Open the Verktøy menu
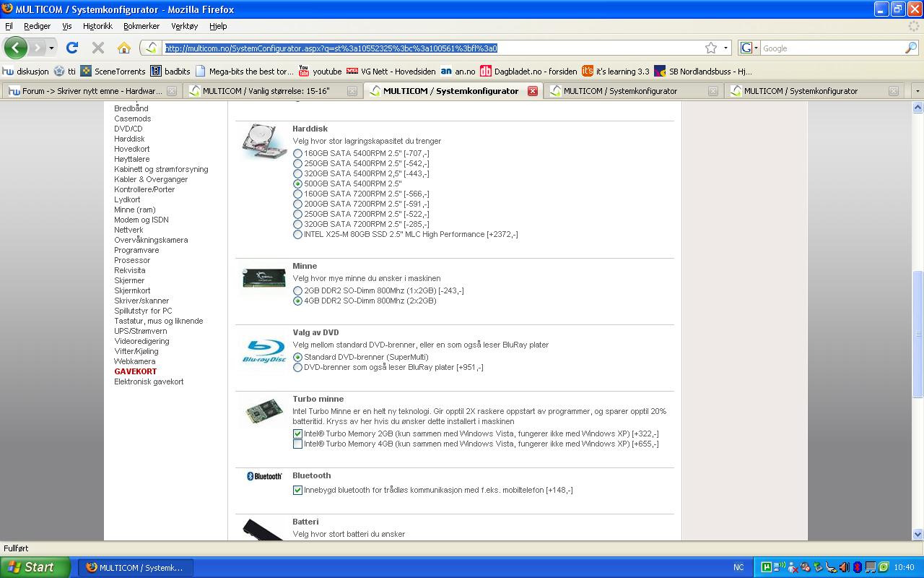 (184, 26)
